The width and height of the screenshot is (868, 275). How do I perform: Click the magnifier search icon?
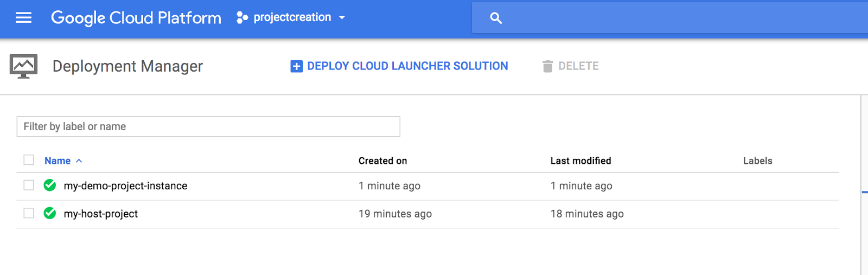(496, 18)
